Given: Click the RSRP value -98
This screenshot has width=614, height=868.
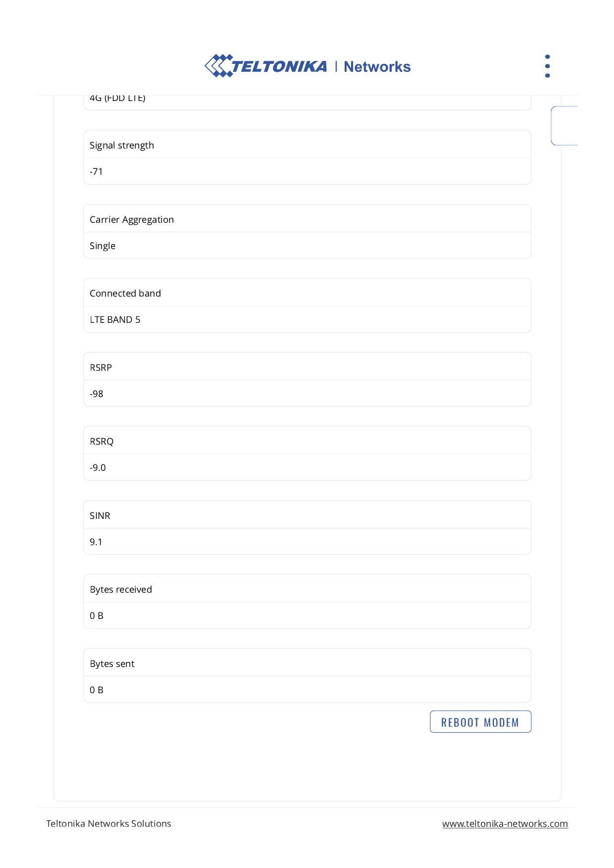Looking at the screenshot, I should point(307,394).
